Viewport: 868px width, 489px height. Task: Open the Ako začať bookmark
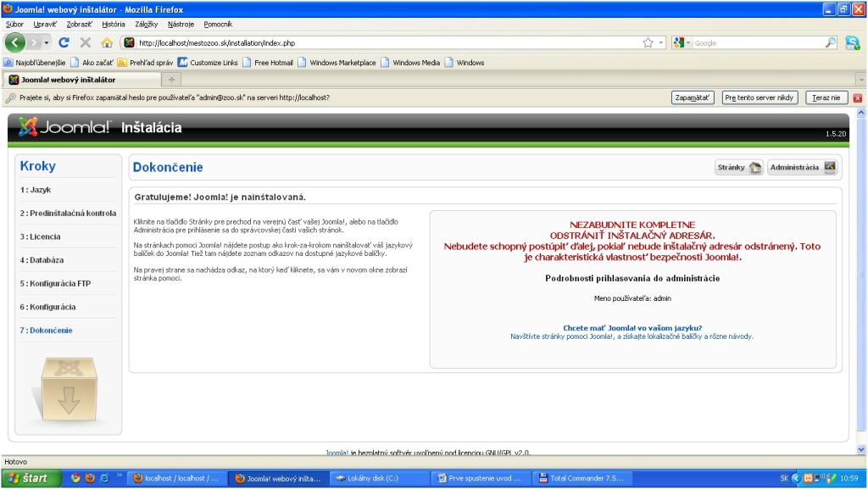coord(92,63)
